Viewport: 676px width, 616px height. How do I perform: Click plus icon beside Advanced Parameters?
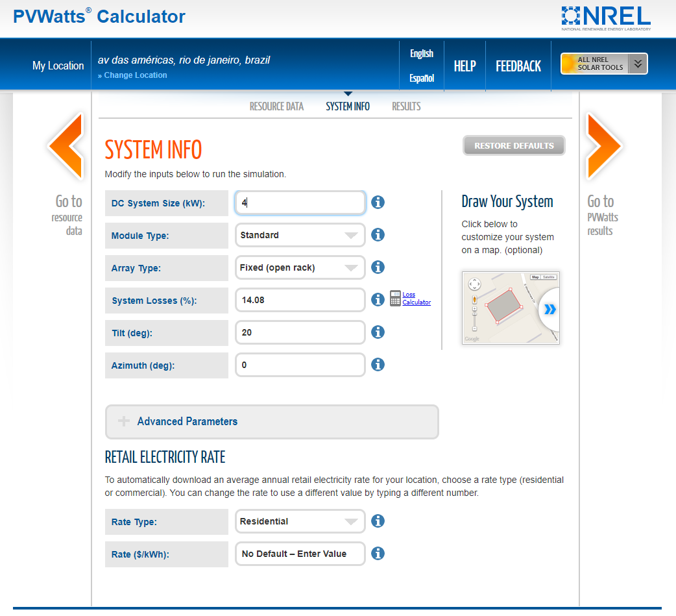124,421
